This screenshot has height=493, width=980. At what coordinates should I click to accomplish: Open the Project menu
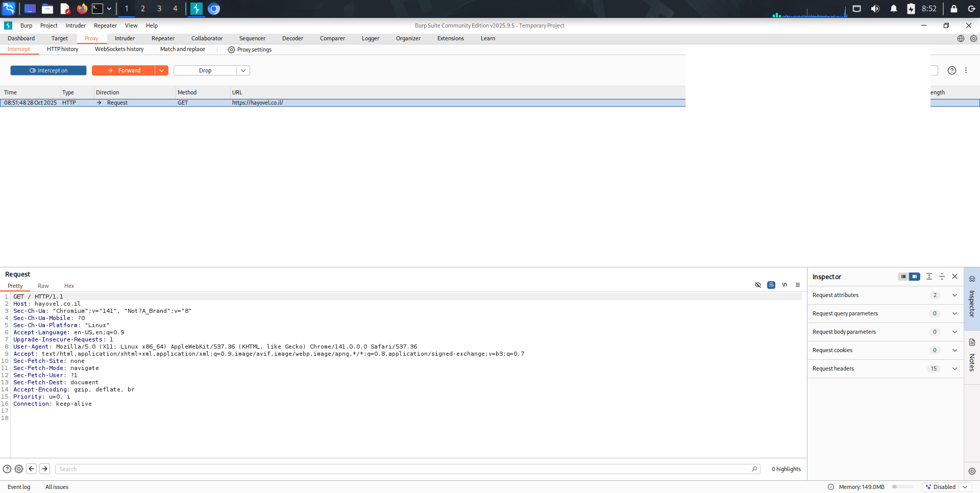tap(49, 26)
